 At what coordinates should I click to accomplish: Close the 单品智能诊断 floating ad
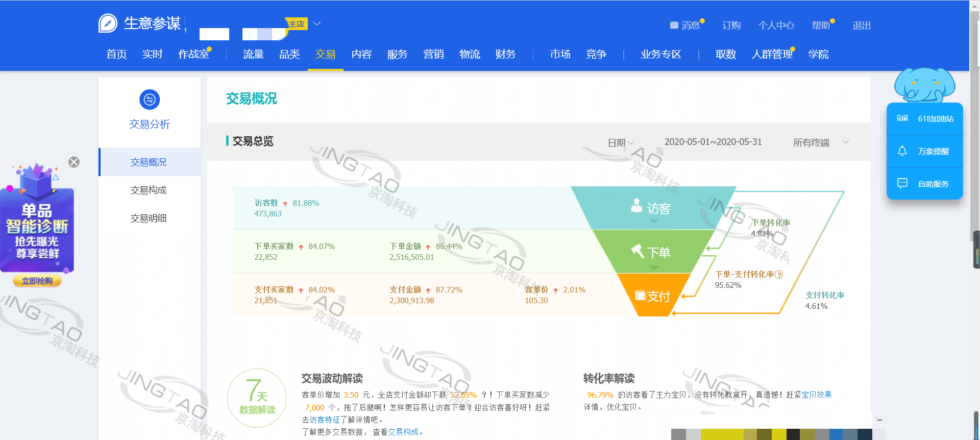click(74, 162)
